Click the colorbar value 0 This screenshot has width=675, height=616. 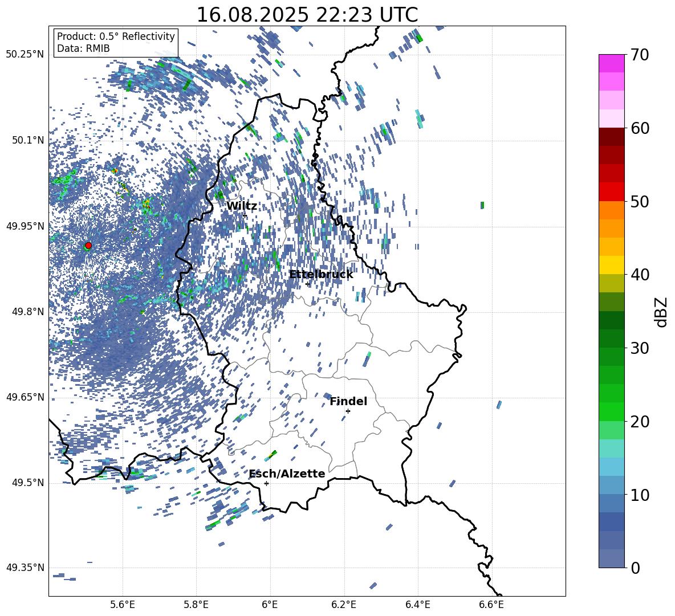[635, 568]
